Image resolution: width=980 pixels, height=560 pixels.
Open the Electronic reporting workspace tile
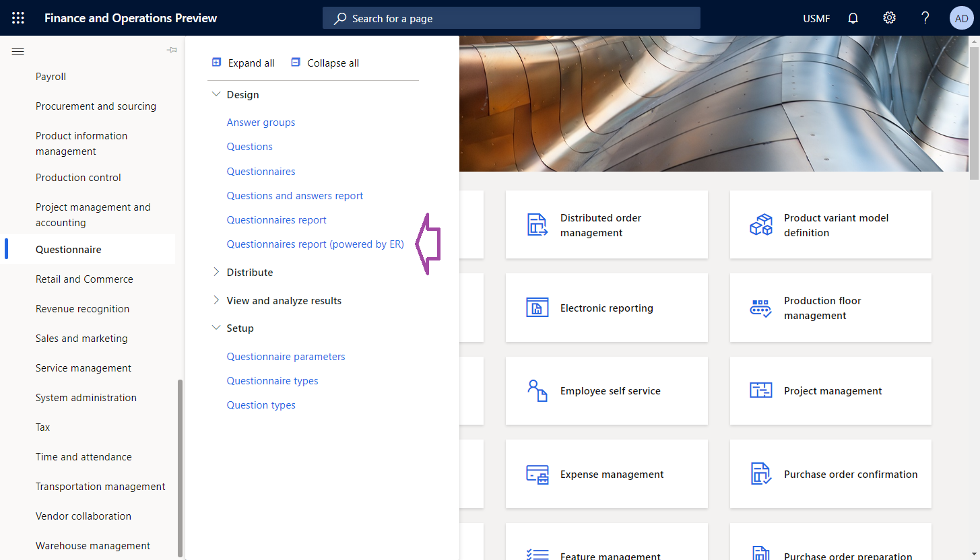tap(606, 308)
